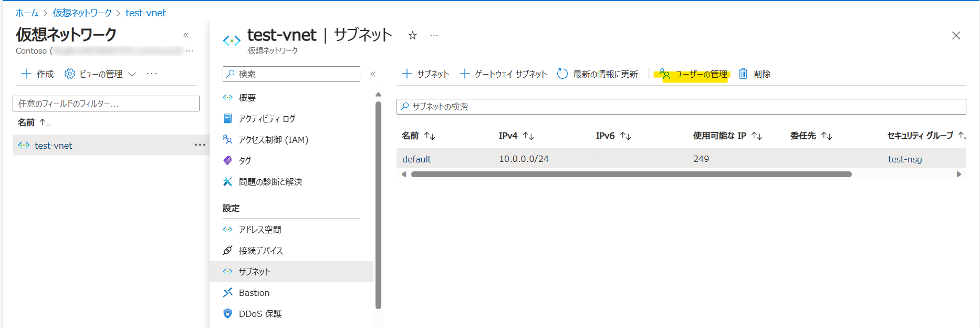The image size is (980, 328).
Task: Select test-vnet in the network list
Action: (53, 146)
